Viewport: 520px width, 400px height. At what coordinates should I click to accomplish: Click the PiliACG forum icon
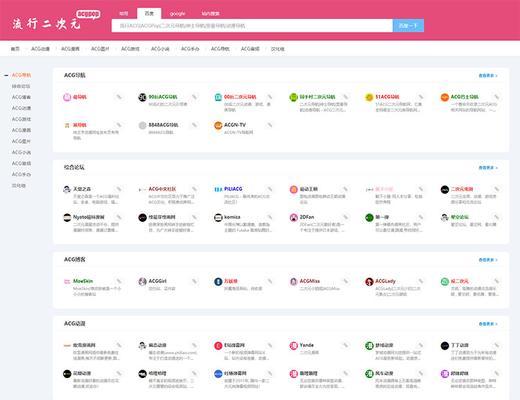(x=218, y=189)
